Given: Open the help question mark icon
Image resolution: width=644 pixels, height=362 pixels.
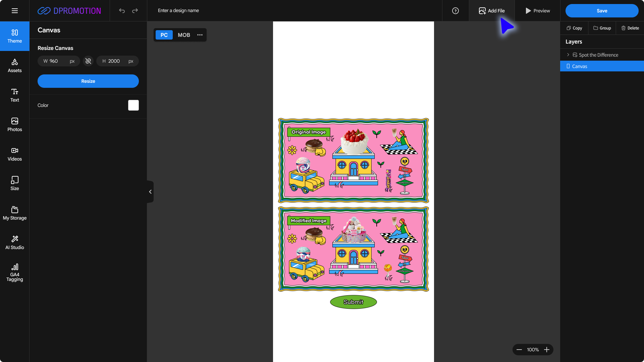Looking at the screenshot, I should (455, 11).
